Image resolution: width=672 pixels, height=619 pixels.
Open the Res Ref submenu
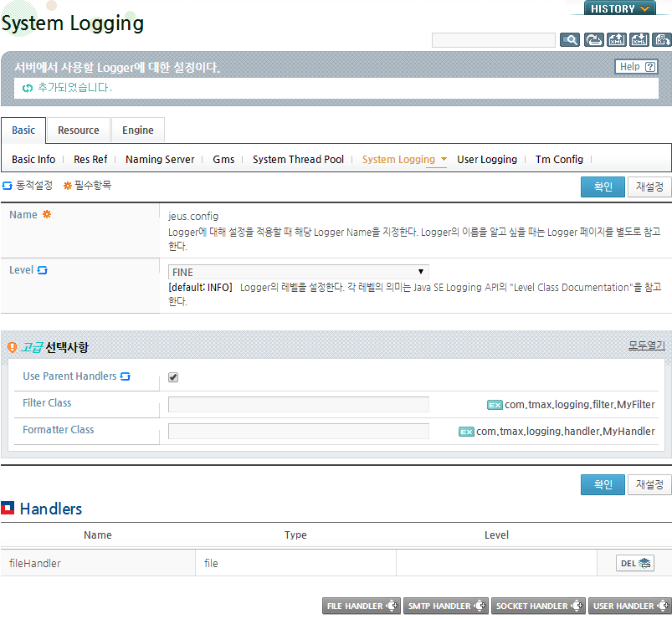pos(90,160)
